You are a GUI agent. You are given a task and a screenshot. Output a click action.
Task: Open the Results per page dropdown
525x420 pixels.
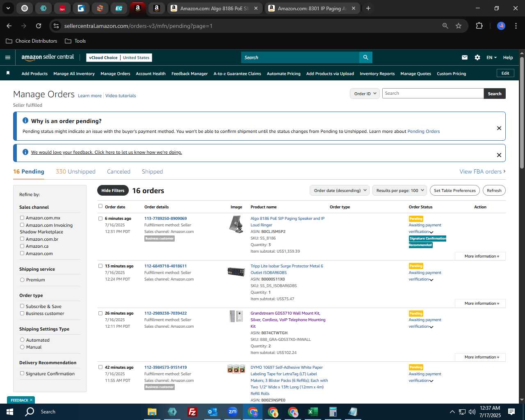[x=399, y=190]
